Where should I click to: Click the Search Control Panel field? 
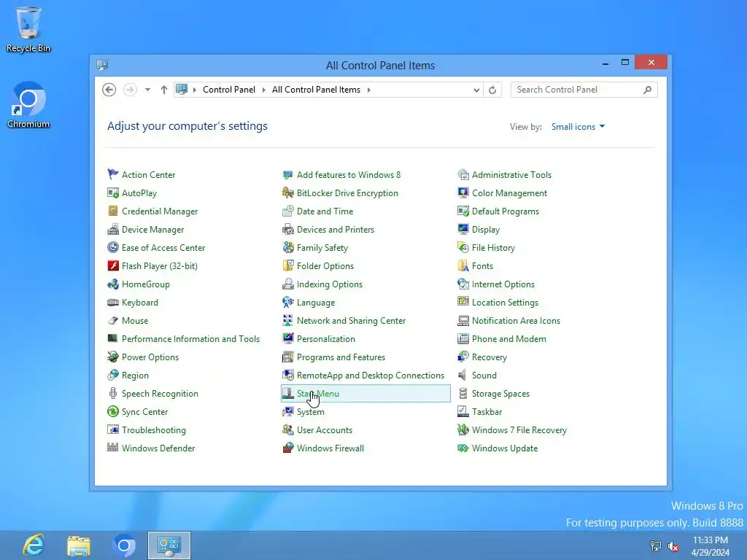(584, 90)
